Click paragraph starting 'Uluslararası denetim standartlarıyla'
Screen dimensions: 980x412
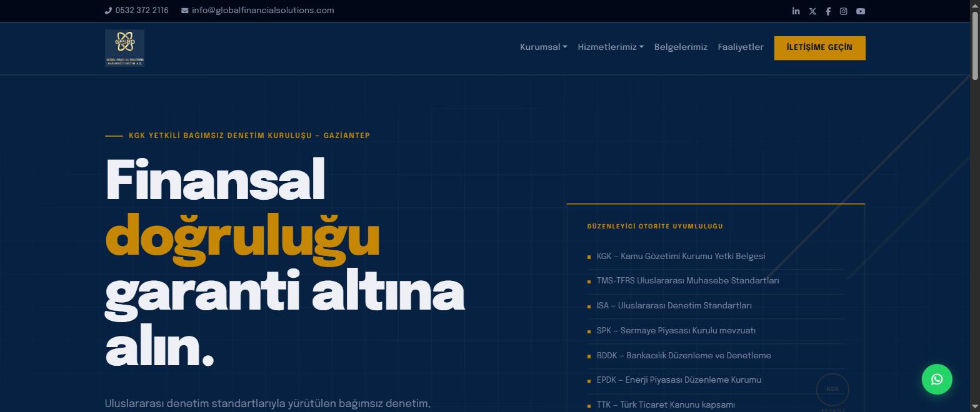267,404
